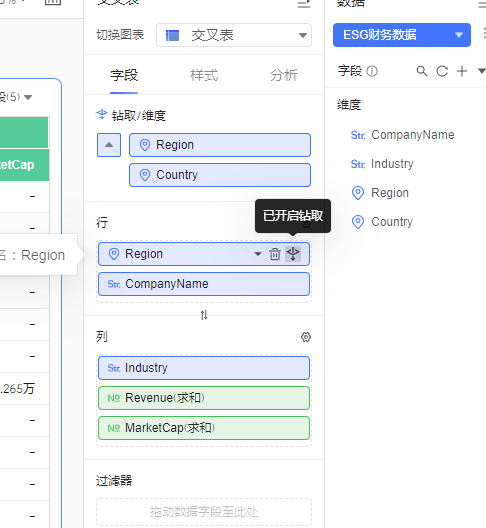Click the filter drop zone placeholder
This screenshot has width=486, height=528.
coord(204,512)
